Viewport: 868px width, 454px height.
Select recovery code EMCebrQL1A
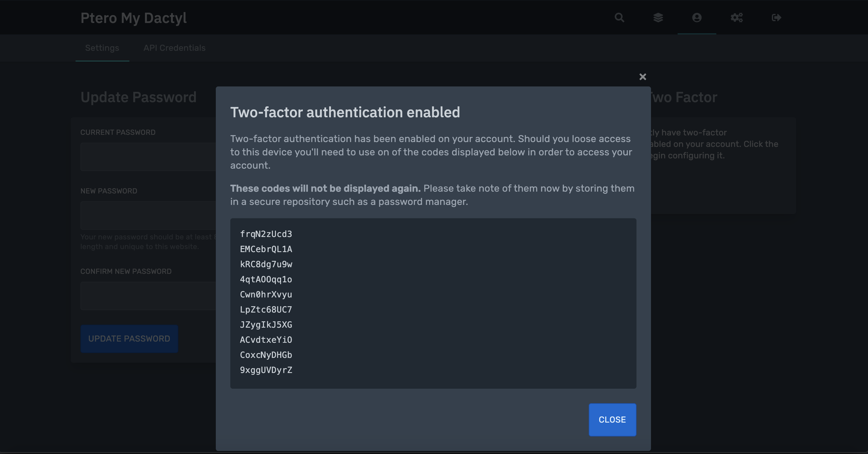point(266,249)
